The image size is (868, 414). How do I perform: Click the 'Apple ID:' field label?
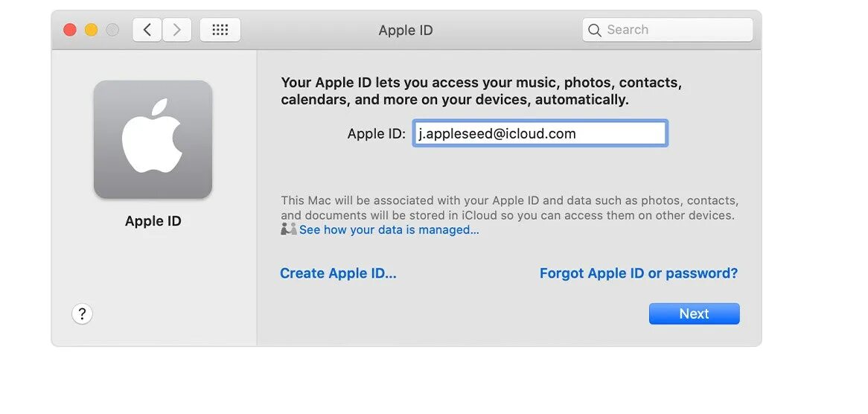[377, 134]
